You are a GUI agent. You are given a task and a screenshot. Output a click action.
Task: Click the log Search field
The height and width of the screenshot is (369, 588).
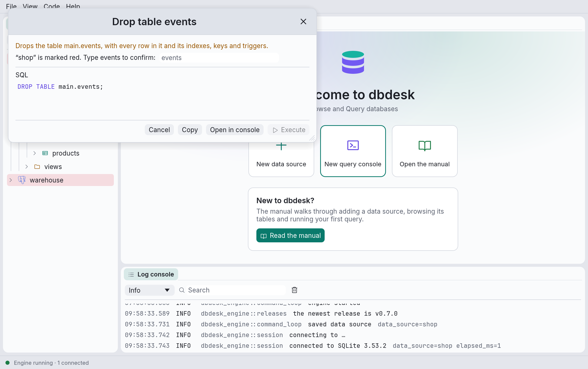236,290
